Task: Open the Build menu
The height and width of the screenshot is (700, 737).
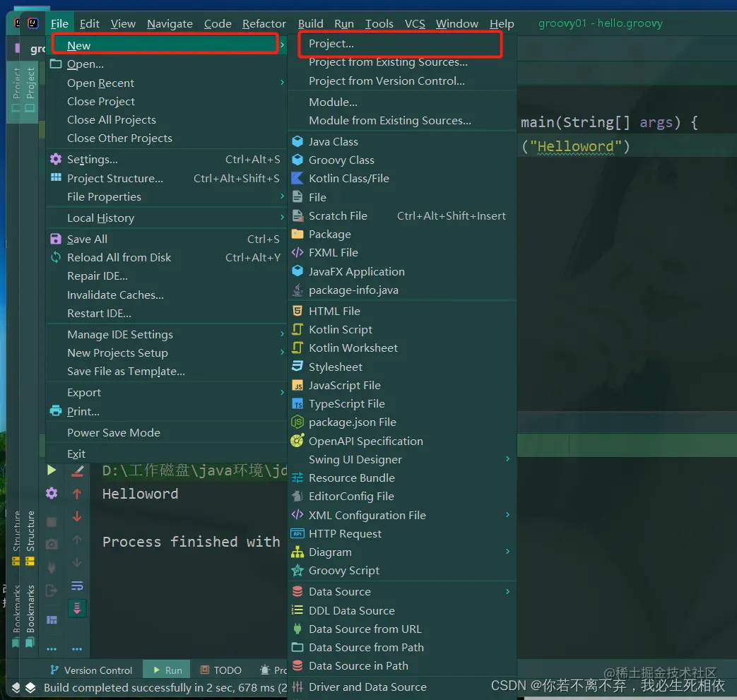Action: click(x=310, y=23)
